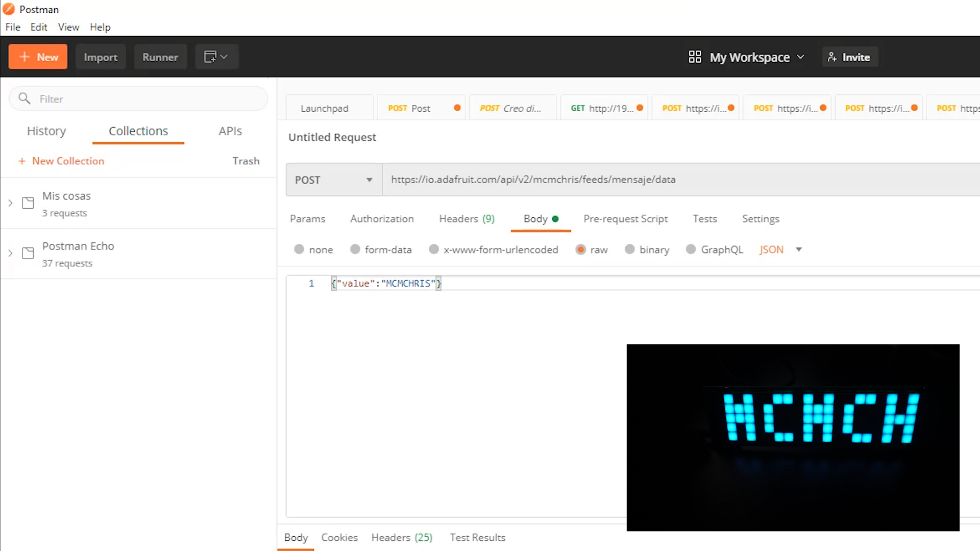Open the POST method dropdown

click(x=334, y=180)
